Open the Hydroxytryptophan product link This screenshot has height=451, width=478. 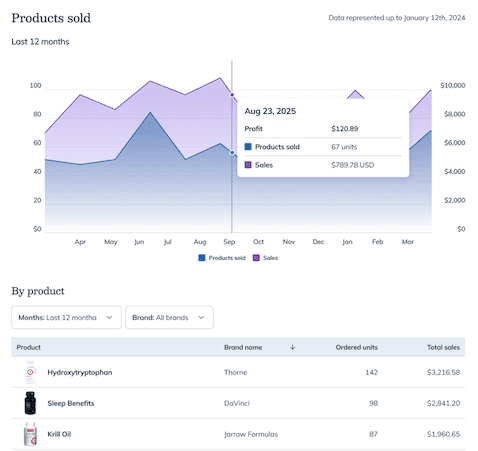click(x=80, y=372)
